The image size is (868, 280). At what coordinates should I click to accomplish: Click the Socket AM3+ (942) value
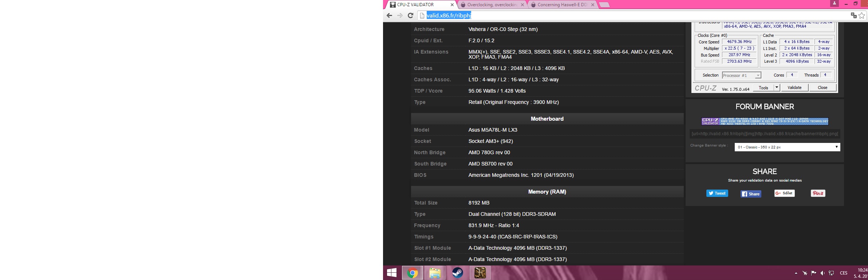pyautogui.click(x=490, y=141)
